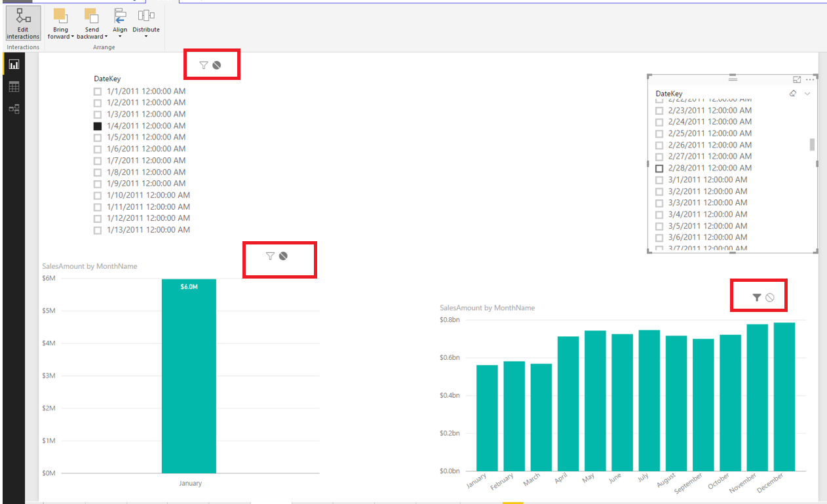Check 3/6/2011 in right slicer

click(659, 238)
